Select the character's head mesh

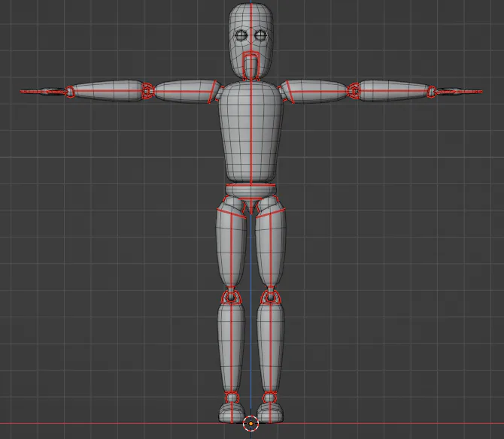251,41
